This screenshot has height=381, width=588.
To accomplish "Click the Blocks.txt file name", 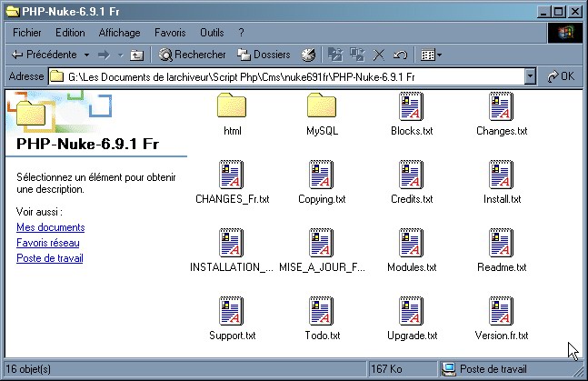I will tap(412, 131).
